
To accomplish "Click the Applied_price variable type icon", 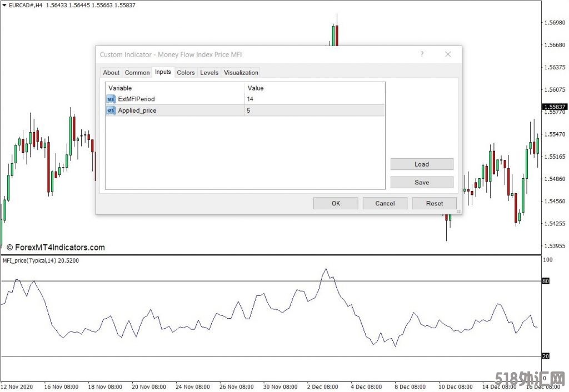I will pos(111,110).
